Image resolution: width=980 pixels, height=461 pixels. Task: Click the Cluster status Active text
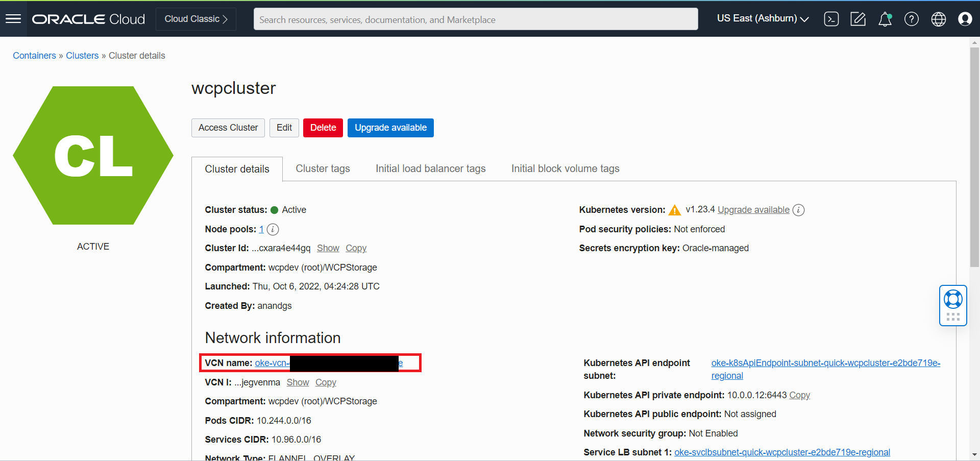click(x=294, y=210)
